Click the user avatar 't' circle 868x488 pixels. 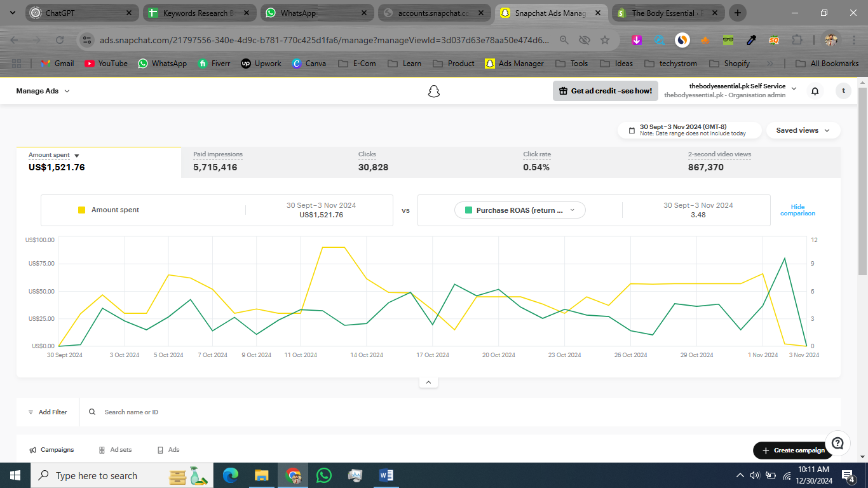click(843, 91)
